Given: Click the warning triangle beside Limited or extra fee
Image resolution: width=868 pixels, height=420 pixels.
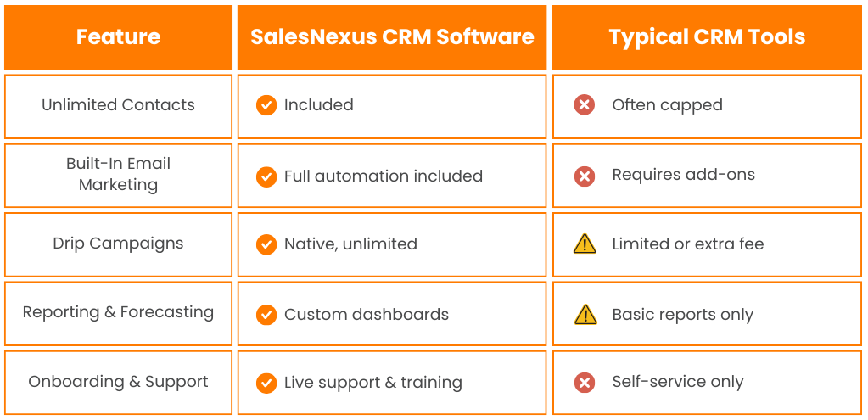Looking at the screenshot, I should click(x=585, y=244).
